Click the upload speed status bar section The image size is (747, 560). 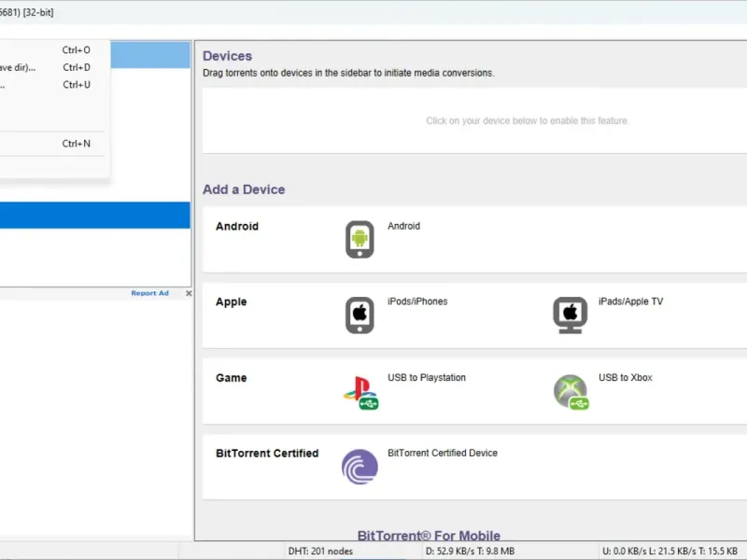(669, 552)
